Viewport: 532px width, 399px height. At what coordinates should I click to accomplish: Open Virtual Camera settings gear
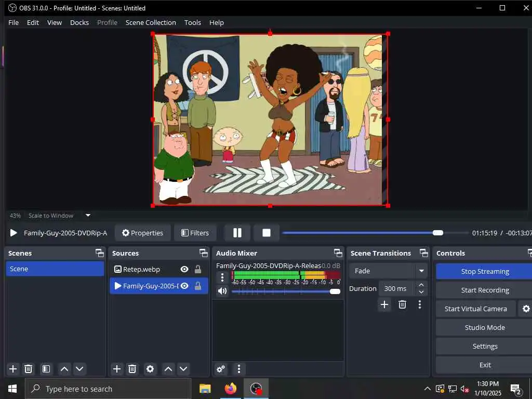click(x=526, y=309)
